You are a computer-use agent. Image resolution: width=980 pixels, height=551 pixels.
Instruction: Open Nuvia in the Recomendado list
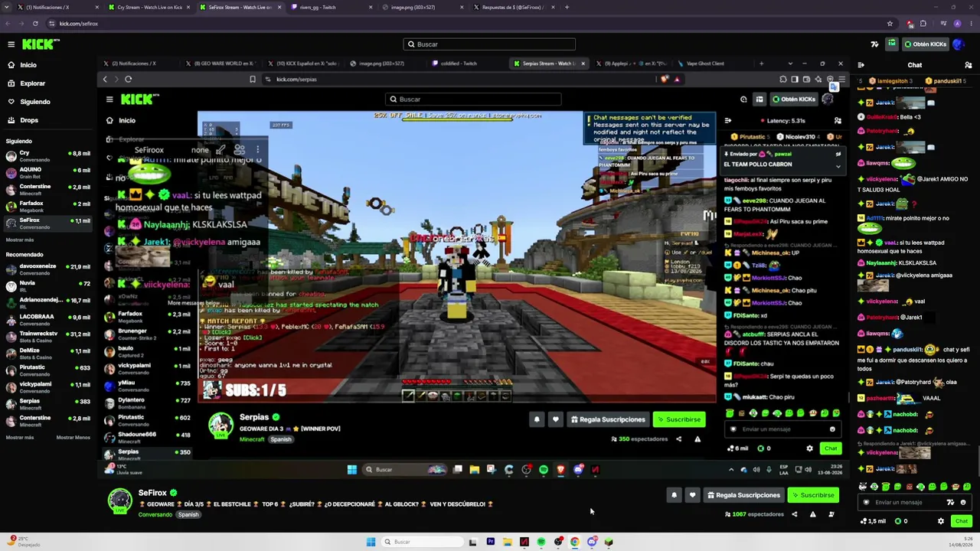coord(48,286)
